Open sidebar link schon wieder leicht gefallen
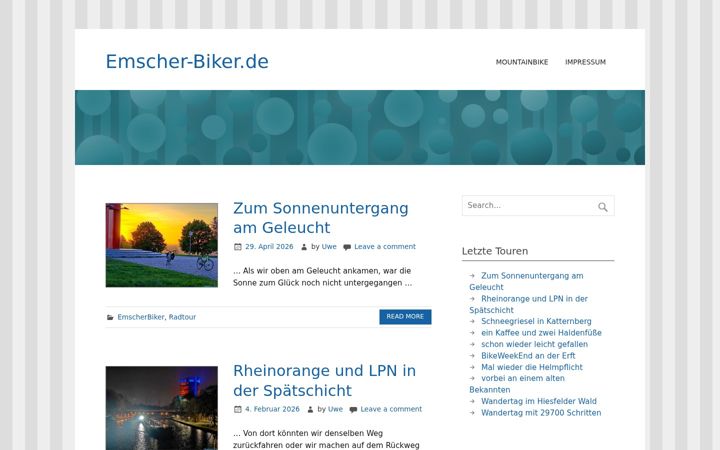Viewport: 720px width, 450px height. click(x=534, y=344)
